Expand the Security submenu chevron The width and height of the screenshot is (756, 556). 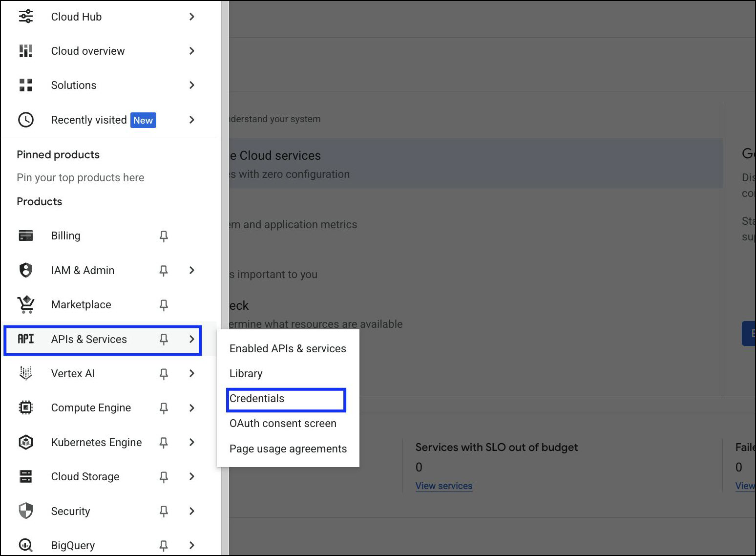pos(191,511)
